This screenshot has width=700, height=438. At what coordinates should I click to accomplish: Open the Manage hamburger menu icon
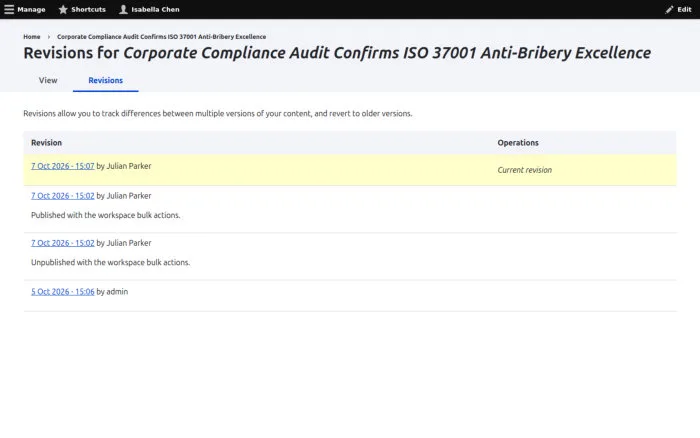[x=9, y=9]
